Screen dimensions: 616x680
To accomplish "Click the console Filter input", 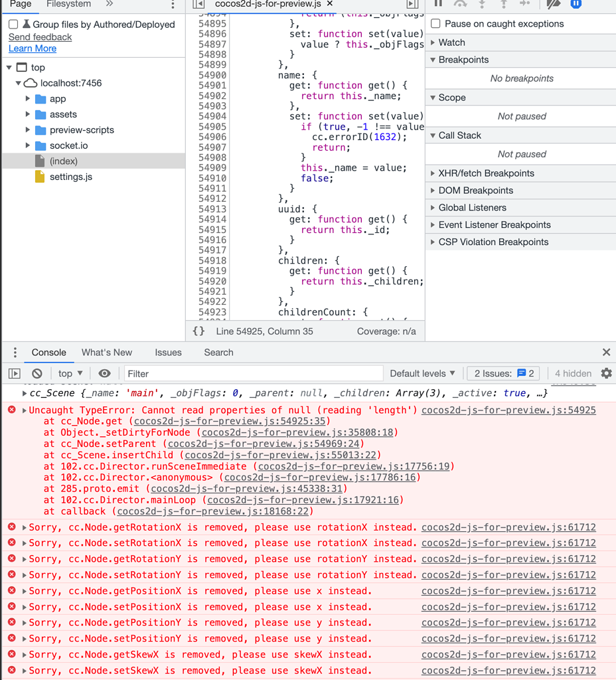I will pyautogui.click(x=252, y=374).
